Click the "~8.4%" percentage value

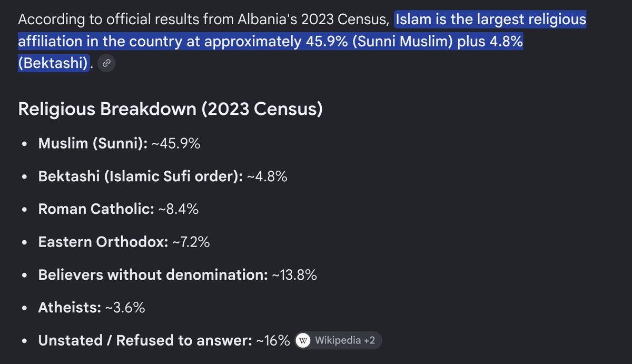178,209
